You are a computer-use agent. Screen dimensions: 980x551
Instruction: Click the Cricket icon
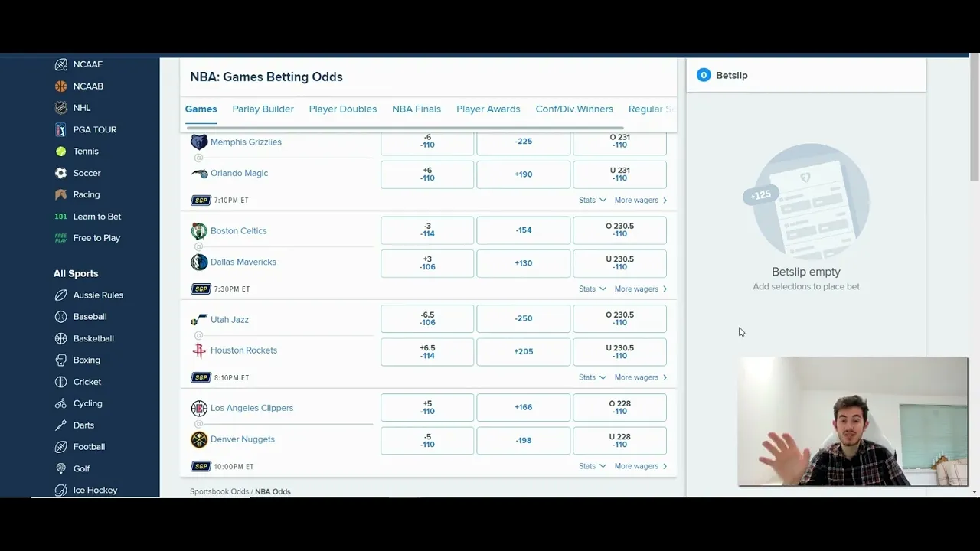pyautogui.click(x=60, y=382)
